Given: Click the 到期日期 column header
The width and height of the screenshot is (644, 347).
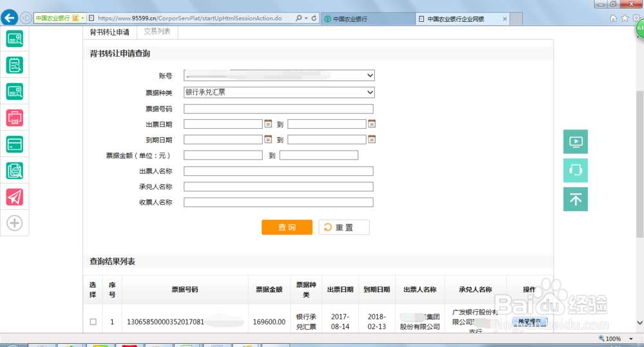Looking at the screenshot, I should [x=377, y=290].
